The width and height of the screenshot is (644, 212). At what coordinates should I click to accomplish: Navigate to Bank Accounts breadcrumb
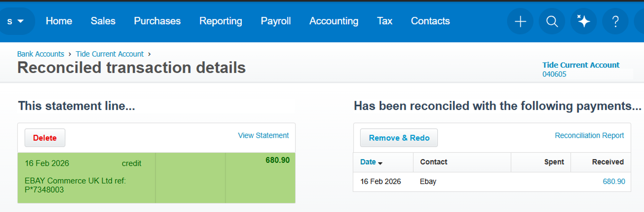pyautogui.click(x=41, y=54)
